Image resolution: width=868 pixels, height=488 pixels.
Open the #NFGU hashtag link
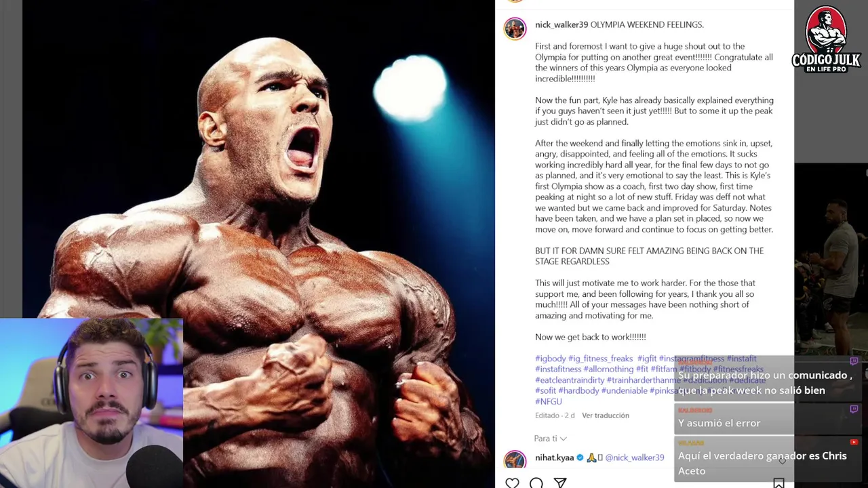549,402
